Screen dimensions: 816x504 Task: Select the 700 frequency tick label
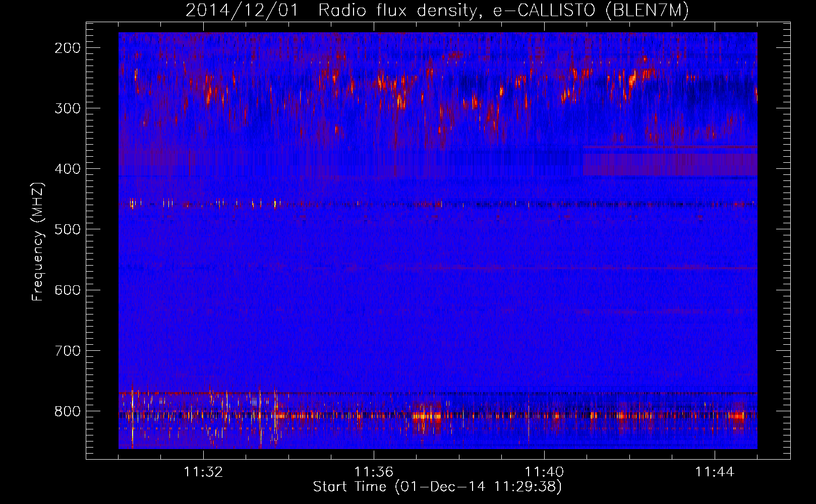click(x=67, y=350)
